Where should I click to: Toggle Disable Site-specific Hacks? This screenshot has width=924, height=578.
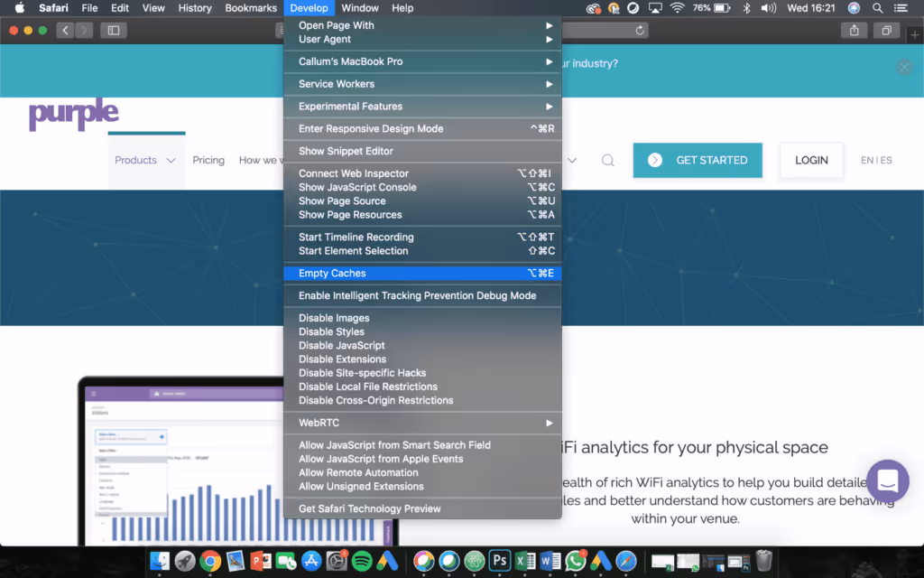point(422,373)
